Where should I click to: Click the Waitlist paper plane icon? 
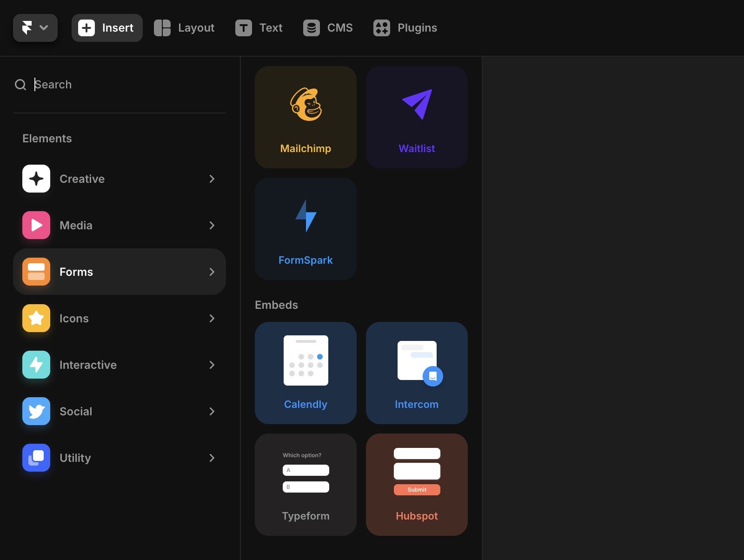(x=417, y=104)
